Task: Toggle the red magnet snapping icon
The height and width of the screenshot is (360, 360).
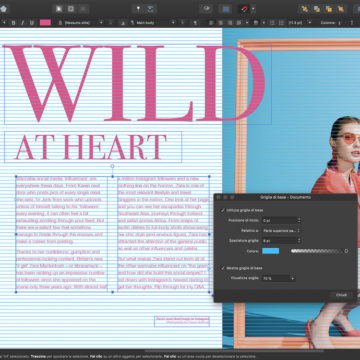Action: [x=244, y=9]
